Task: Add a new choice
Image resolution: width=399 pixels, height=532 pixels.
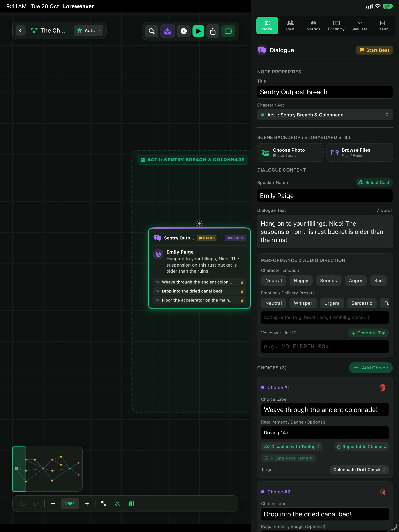Action: coord(371,368)
